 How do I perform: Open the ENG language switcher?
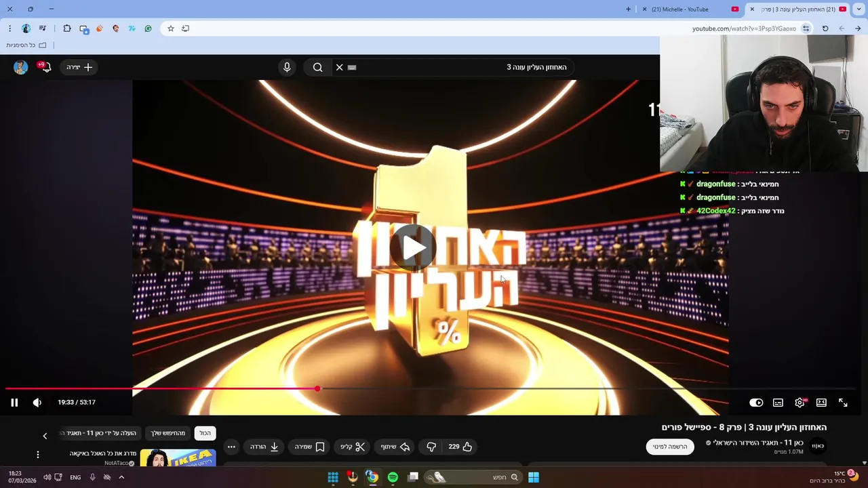[x=75, y=477]
